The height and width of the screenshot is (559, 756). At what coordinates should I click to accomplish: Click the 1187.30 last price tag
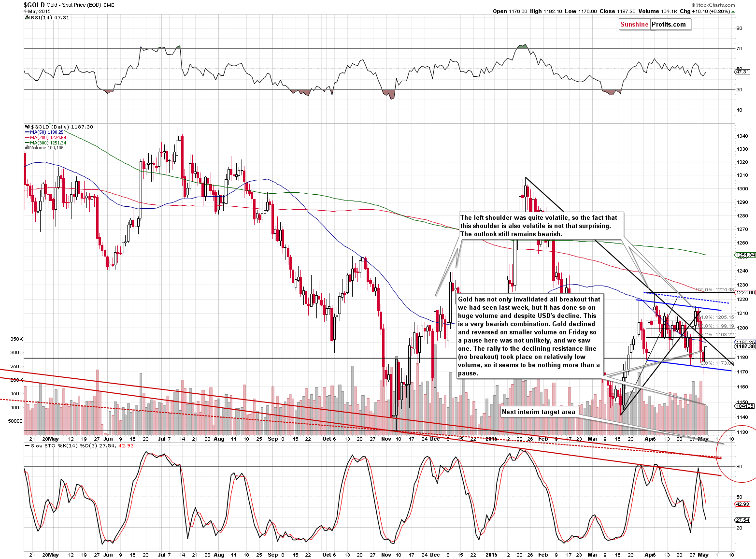point(744,346)
